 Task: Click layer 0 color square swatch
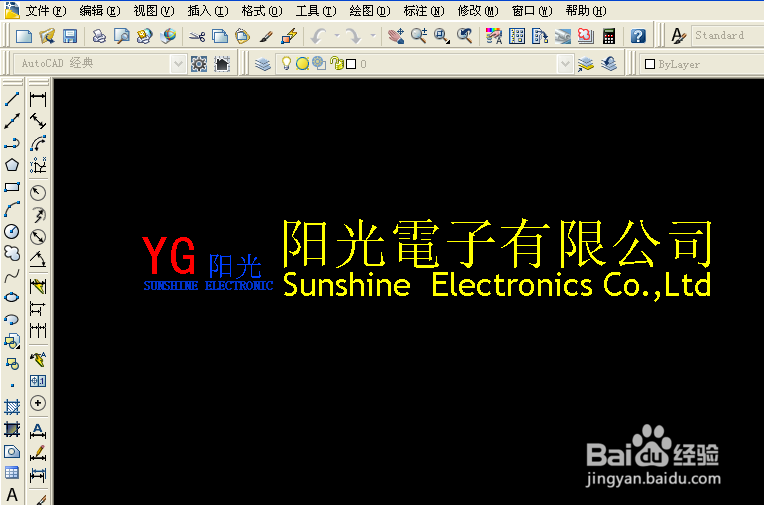click(351, 64)
